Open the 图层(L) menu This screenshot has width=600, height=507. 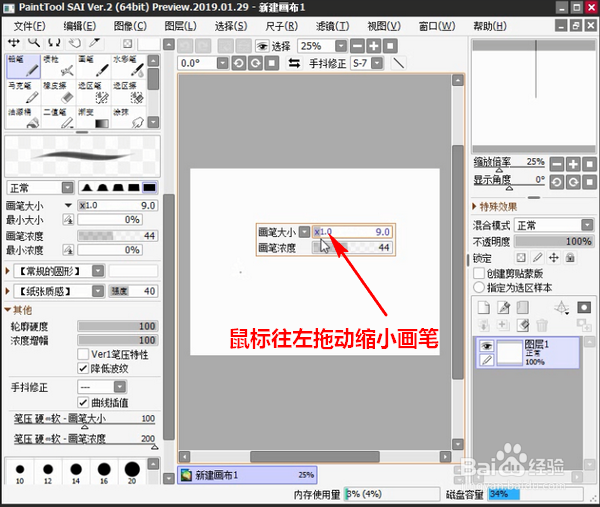(180, 26)
